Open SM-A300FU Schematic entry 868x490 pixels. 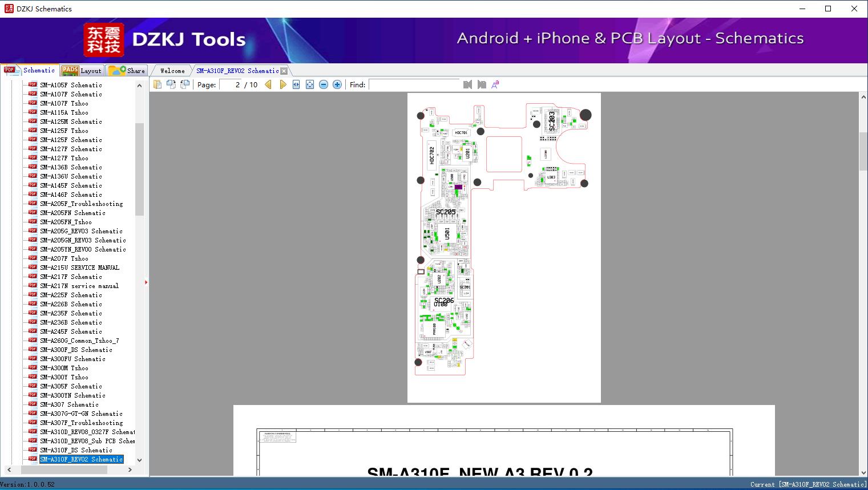pyautogui.click(x=72, y=359)
